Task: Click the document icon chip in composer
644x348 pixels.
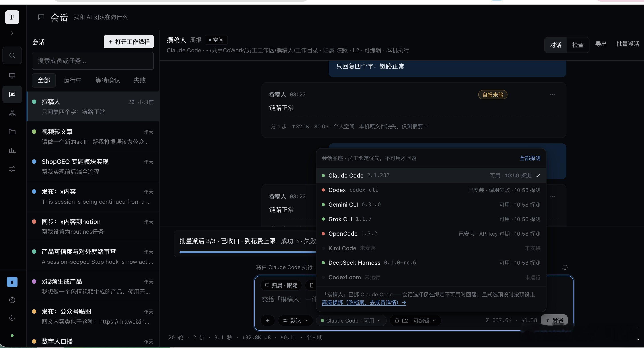Action: (x=311, y=285)
